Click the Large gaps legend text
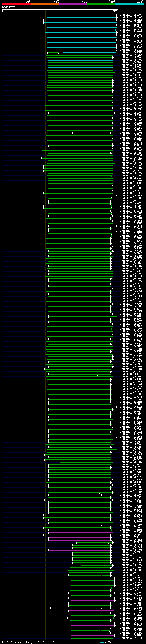The image size is (146, 644). coord(28,642)
